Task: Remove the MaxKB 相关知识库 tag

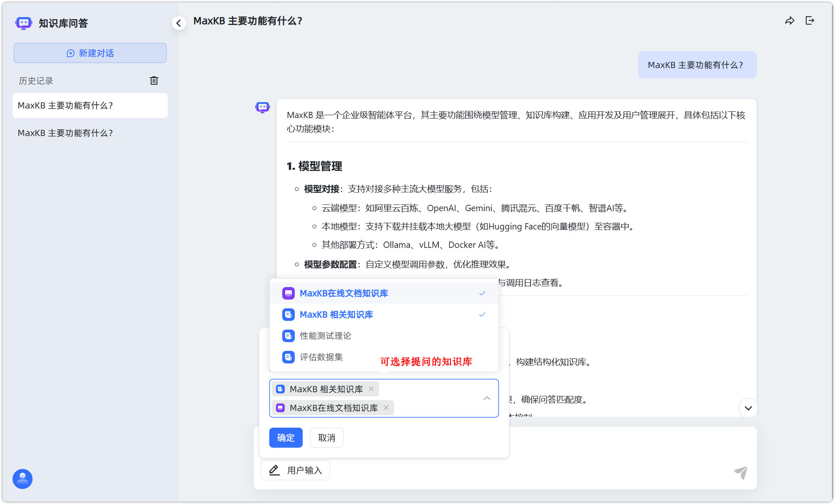Action: 371,389
